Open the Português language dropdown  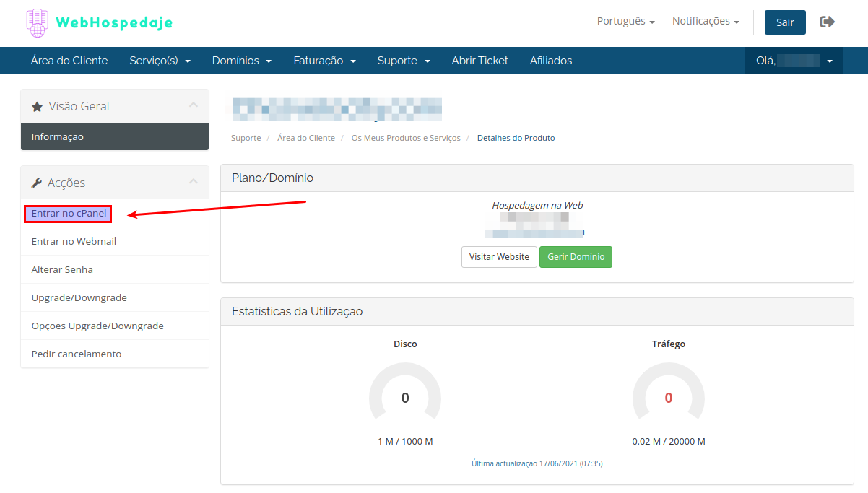[625, 22]
